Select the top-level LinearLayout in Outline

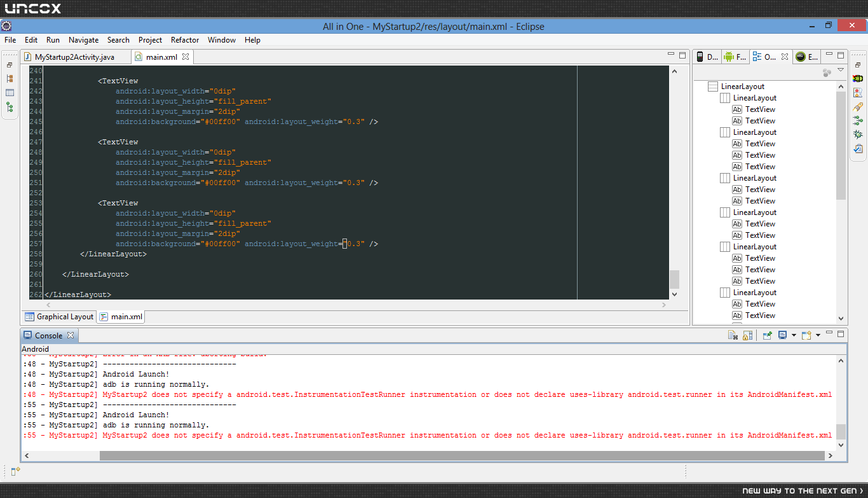pyautogui.click(x=742, y=86)
